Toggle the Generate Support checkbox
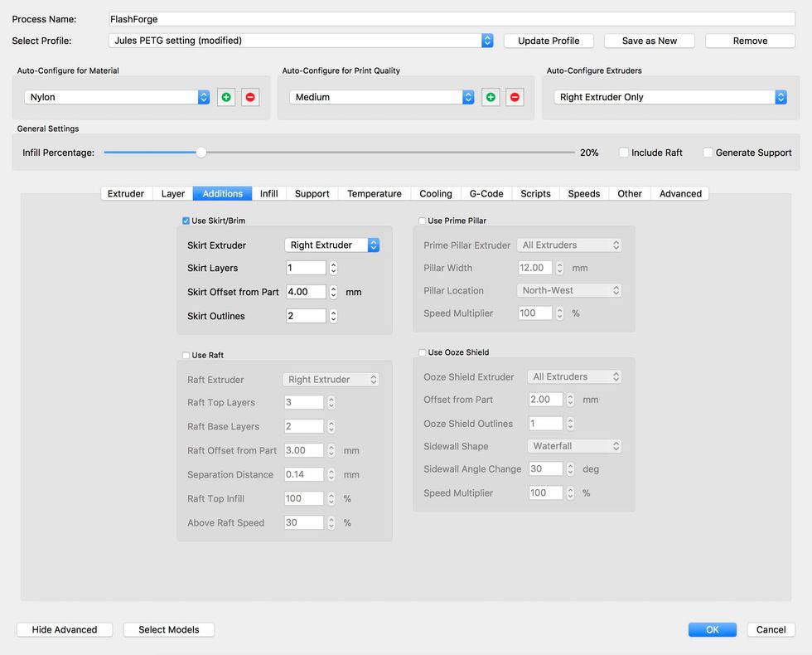 click(x=708, y=153)
